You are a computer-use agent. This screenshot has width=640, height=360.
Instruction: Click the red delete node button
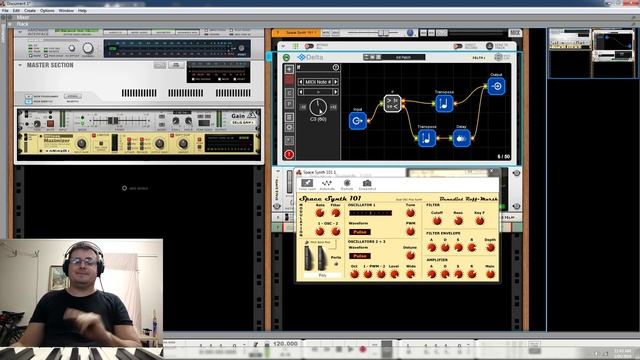[289, 80]
